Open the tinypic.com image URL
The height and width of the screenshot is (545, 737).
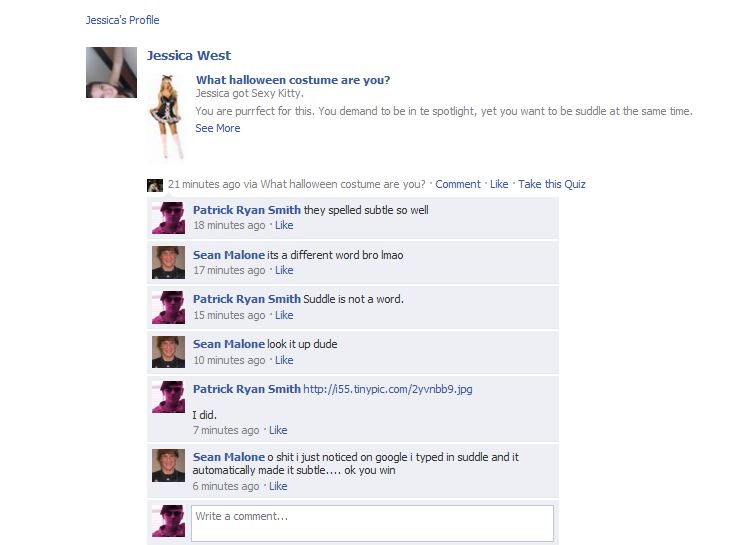[388, 389]
